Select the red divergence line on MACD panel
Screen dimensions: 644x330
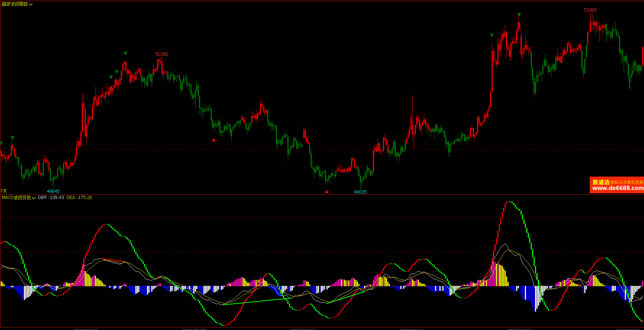coord(113,260)
